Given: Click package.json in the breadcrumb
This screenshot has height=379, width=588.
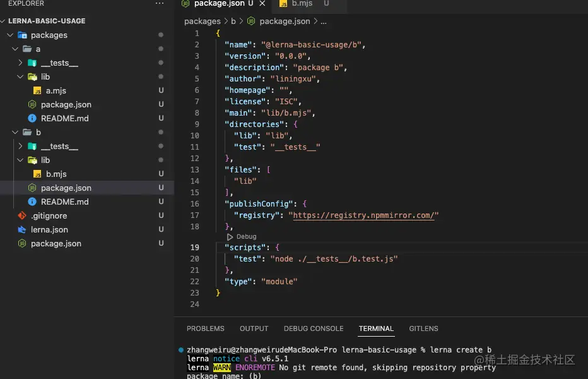Looking at the screenshot, I should (x=285, y=21).
